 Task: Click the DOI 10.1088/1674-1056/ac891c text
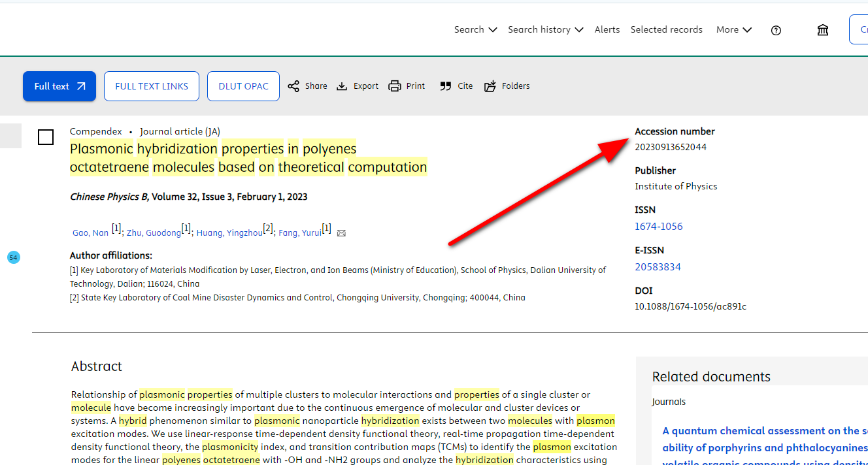[x=690, y=306]
